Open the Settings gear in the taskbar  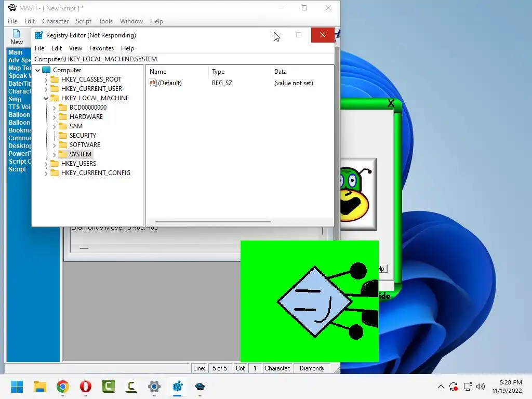pyautogui.click(x=154, y=387)
